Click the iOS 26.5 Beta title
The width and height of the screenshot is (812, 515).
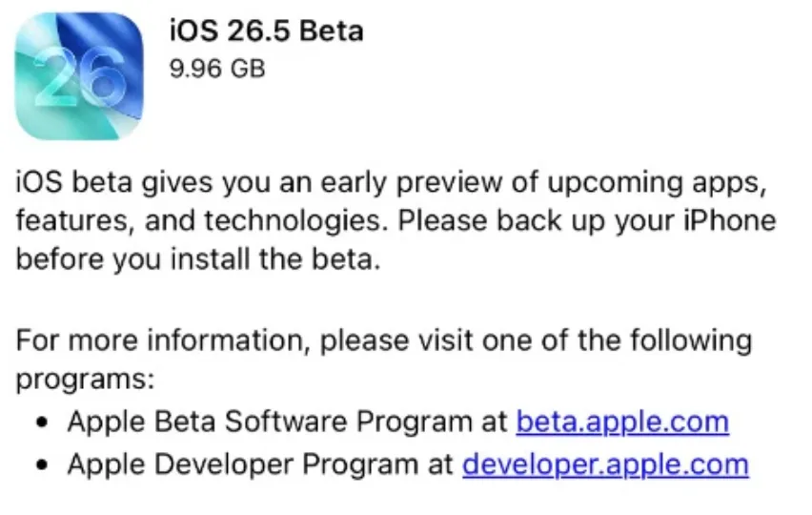pyautogui.click(x=266, y=31)
